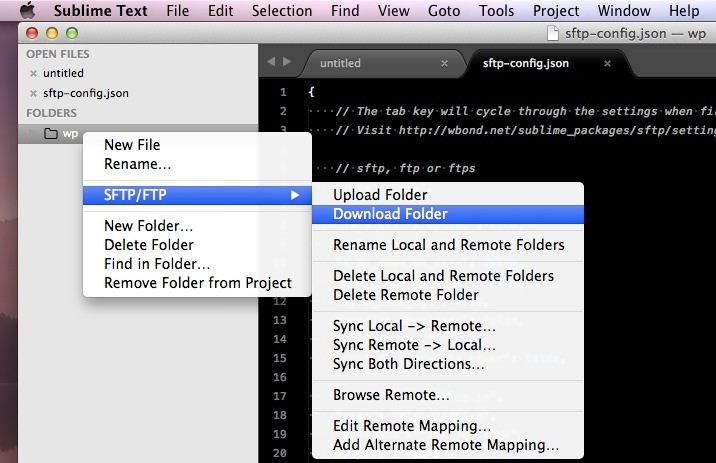This screenshot has height=463, width=716.
Task: Open the View menu
Action: (x=394, y=11)
